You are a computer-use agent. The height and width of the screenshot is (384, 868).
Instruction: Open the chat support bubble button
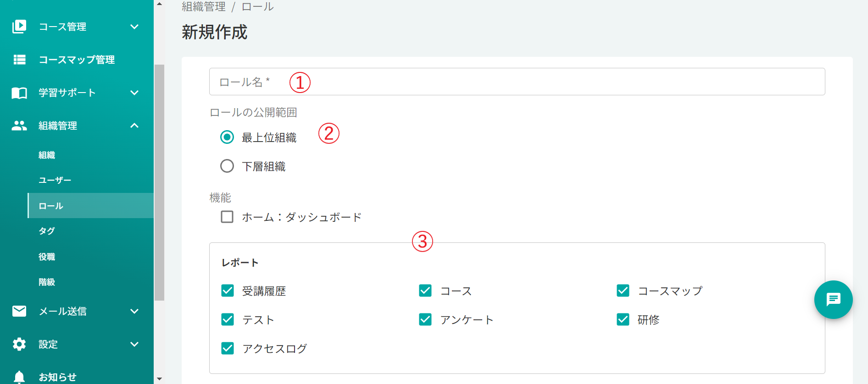point(833,300)
